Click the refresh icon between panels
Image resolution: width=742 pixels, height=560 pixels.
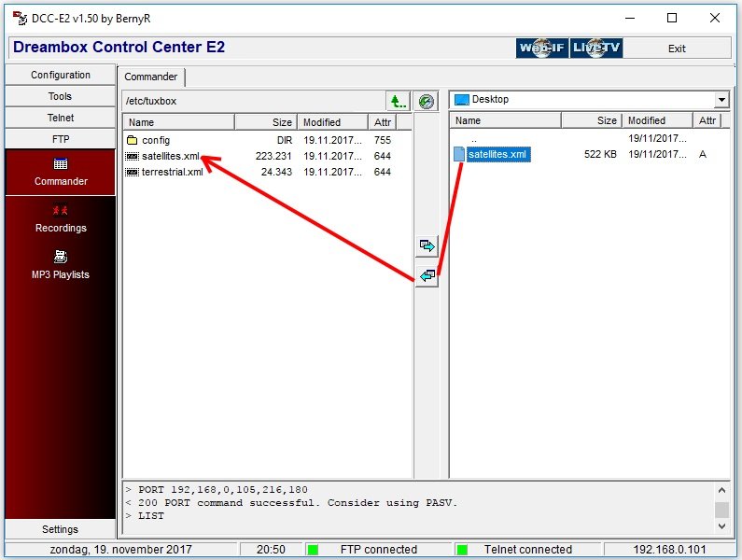[x=426, y=102]
